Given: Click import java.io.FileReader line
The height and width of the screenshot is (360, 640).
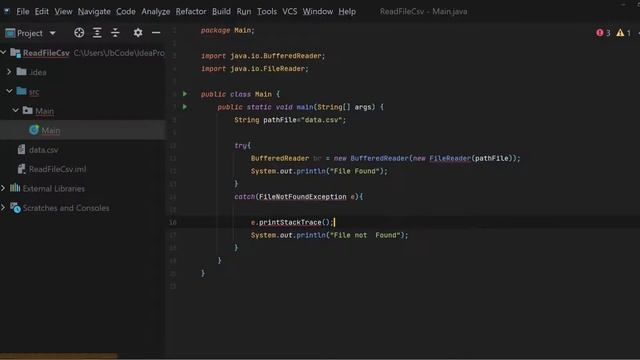Looking at the screenshot, I should pyautogui.click(x=255, y=69).
